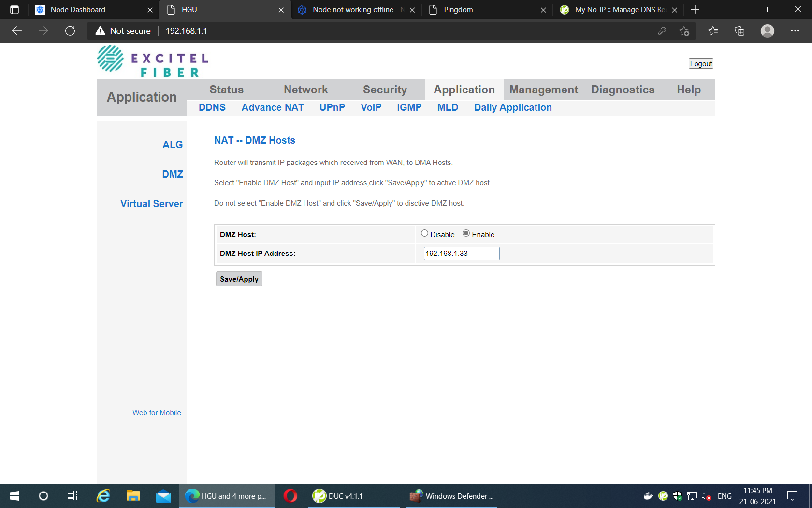The height and width of the screenshot is (508, 812).
Task: Select the Disable DMZ Host radio button
Action: [424, 233]
